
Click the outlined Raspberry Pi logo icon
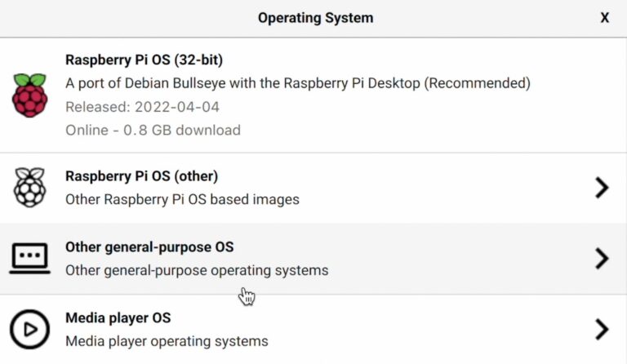point(30,188)
